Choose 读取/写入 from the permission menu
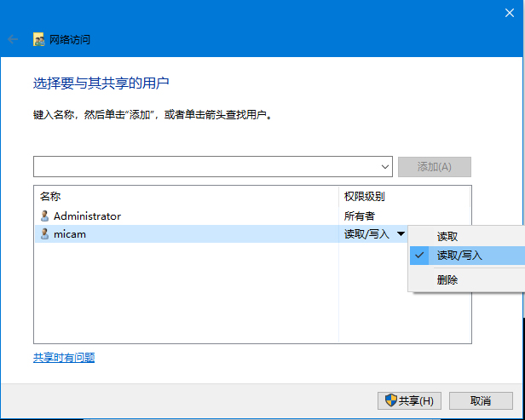The height and width of the screenshot is (420, 525). 467,256
